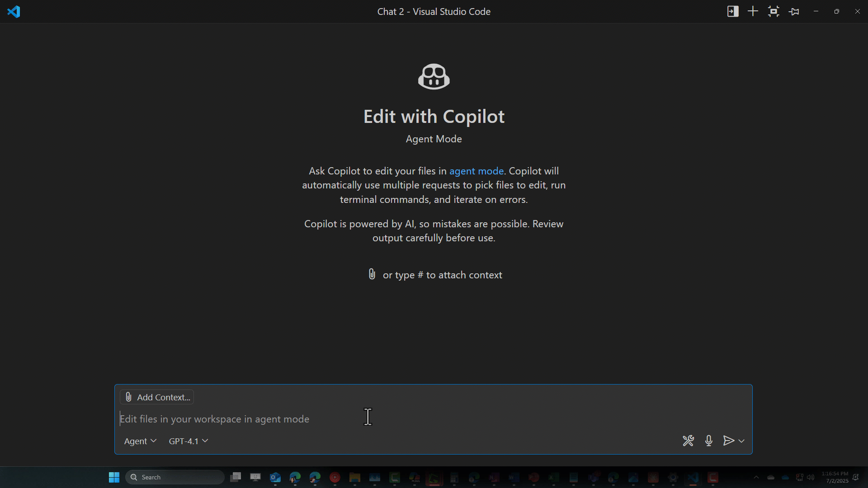
Task: Open Outlook from the taskbar
Action: tap(275, 477)
